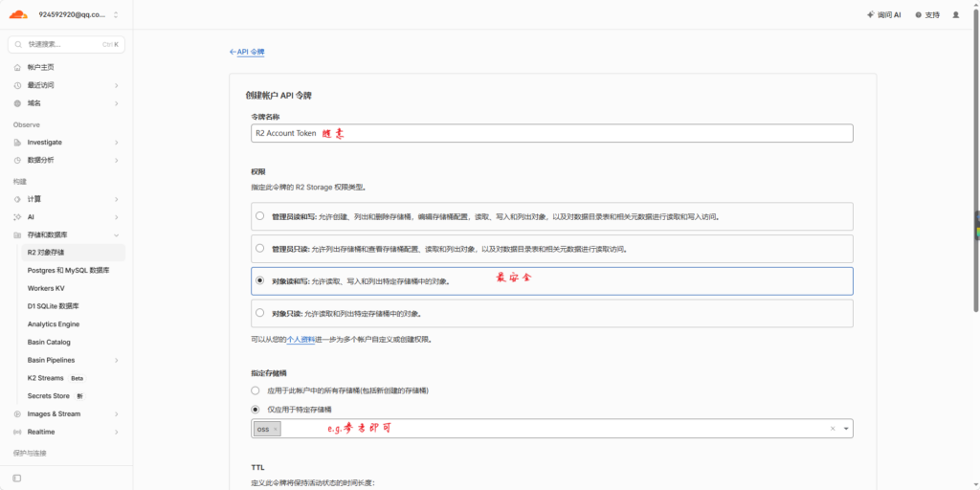Click the 域名 globe icon
Image resolution: width=980 pixels, height=490 pixels.
point(17,103)
